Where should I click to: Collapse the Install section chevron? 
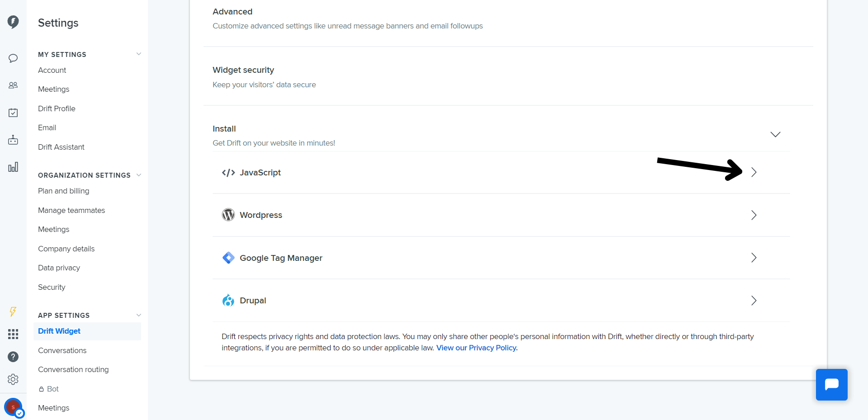(775, 134)
